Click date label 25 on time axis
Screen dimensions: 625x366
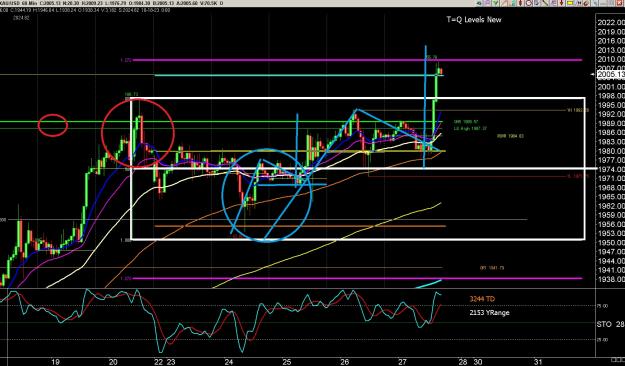pos(287,362)
